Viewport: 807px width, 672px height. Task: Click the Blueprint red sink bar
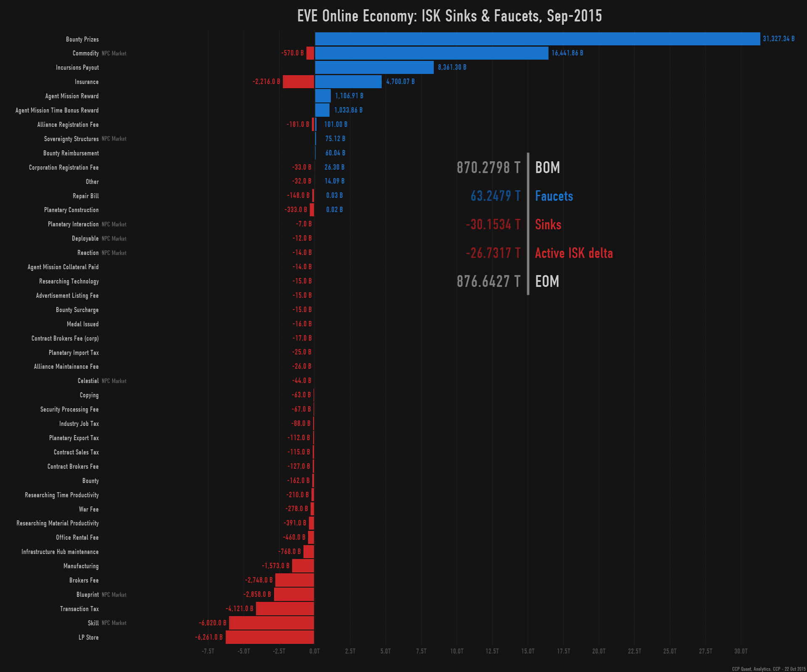[294, 594]
